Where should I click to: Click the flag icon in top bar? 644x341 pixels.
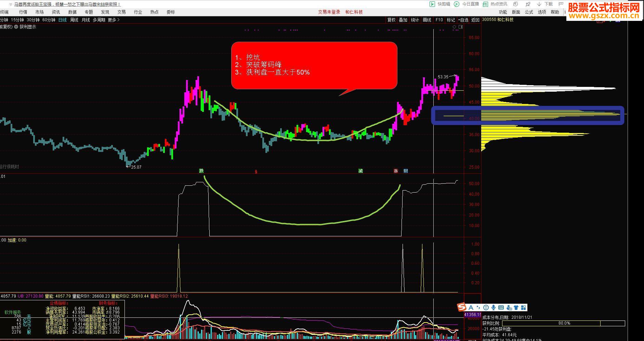pyautogui.click(x=561, y=4)
